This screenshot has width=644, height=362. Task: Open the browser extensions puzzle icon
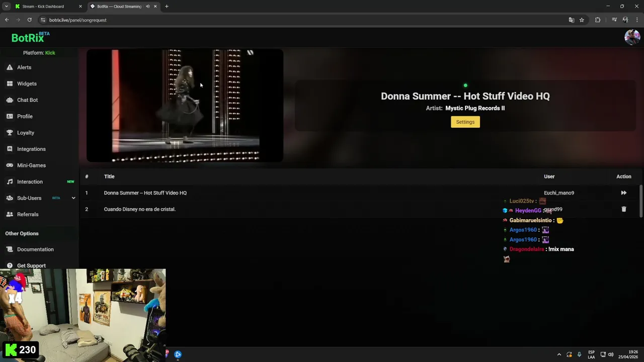(598, 20)
